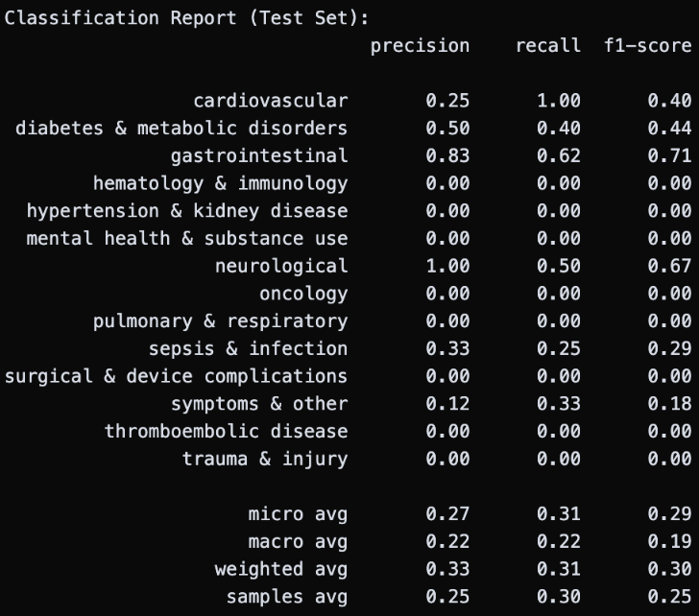Select the "cardiovascular" row label
This screenshot has height=616, width=699.
coord(270,101)
